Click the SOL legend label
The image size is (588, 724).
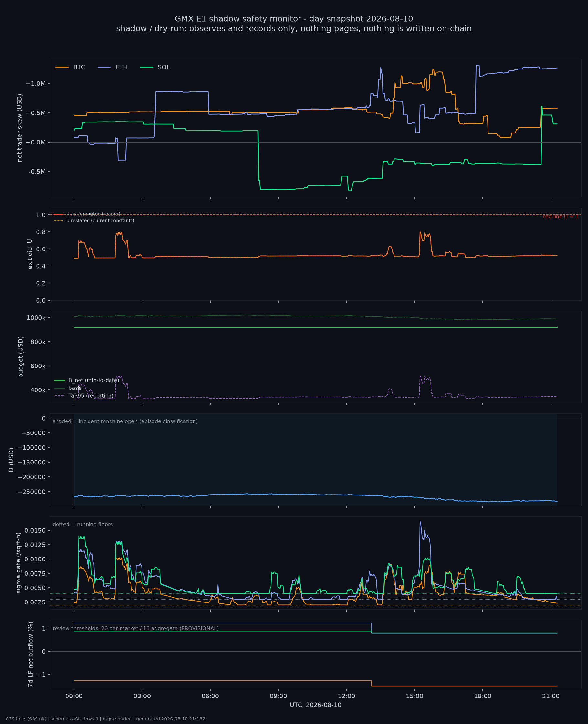pos(163,67)
